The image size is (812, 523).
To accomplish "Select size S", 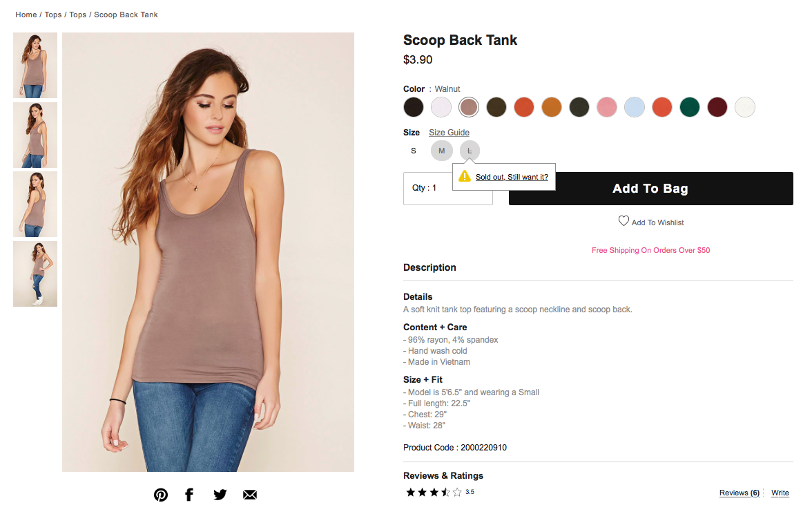I will 414,151.
